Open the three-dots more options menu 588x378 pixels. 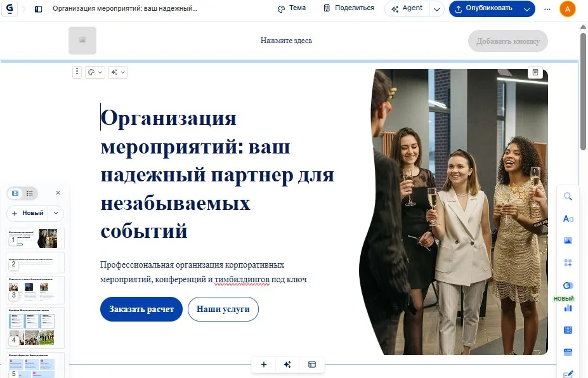[x=547, y=9]
